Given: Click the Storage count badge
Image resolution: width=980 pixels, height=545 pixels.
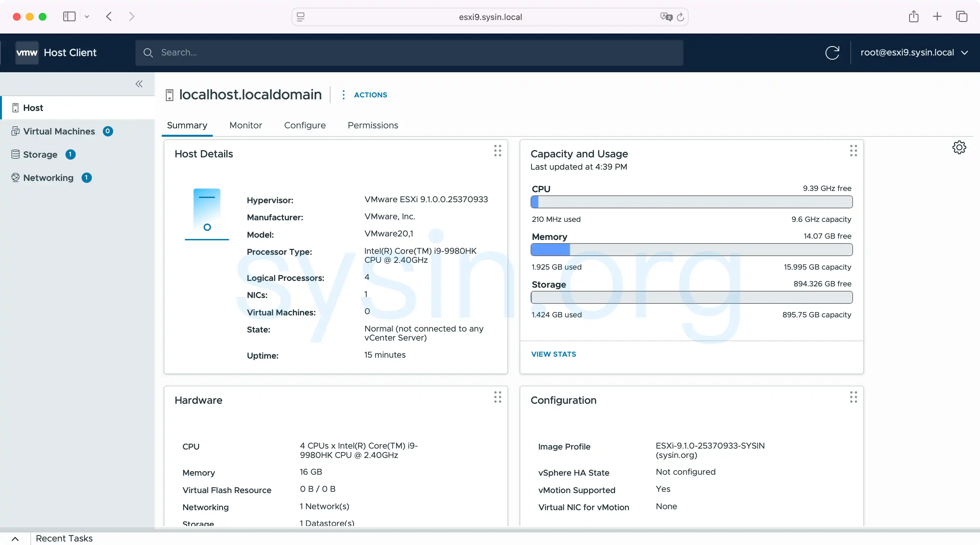Looking at the screenshot, I should click(x=70, y=154).
